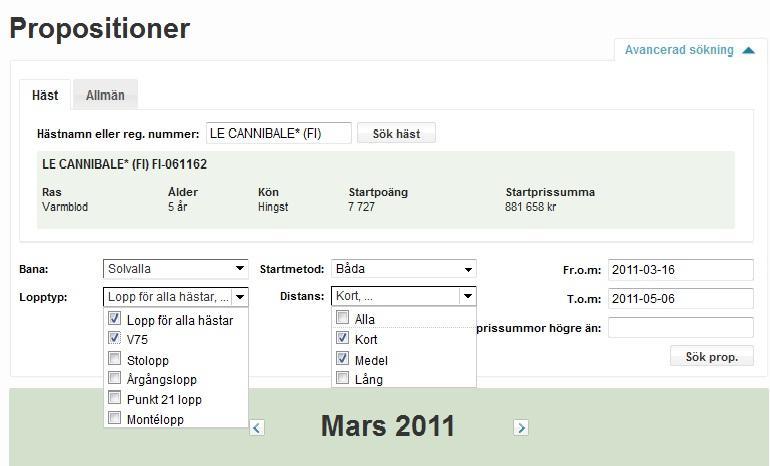This screenshot has width=770, height=466.
Task: Uncheck 'Lopp för alla hästar' option
Action: 114,319
